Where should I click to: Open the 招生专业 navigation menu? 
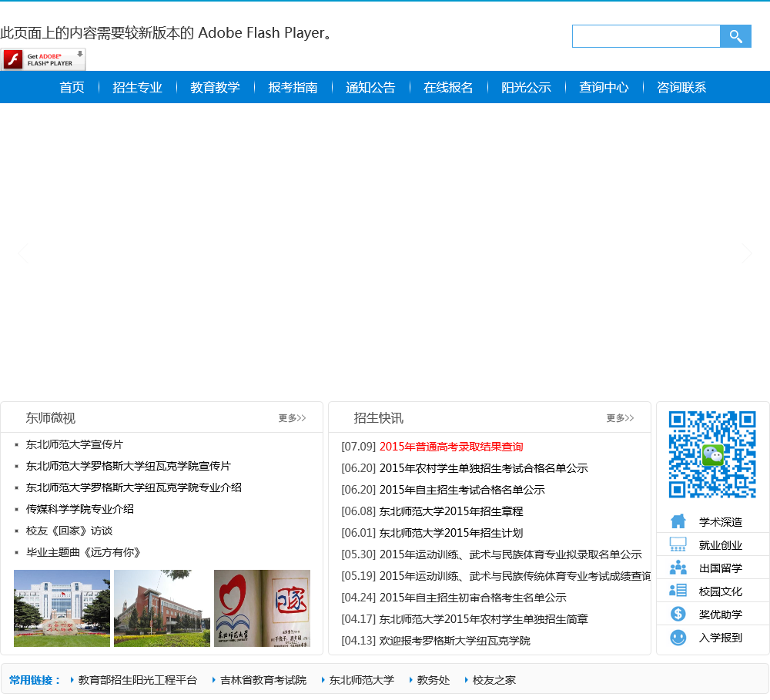(x=137, y=87)
